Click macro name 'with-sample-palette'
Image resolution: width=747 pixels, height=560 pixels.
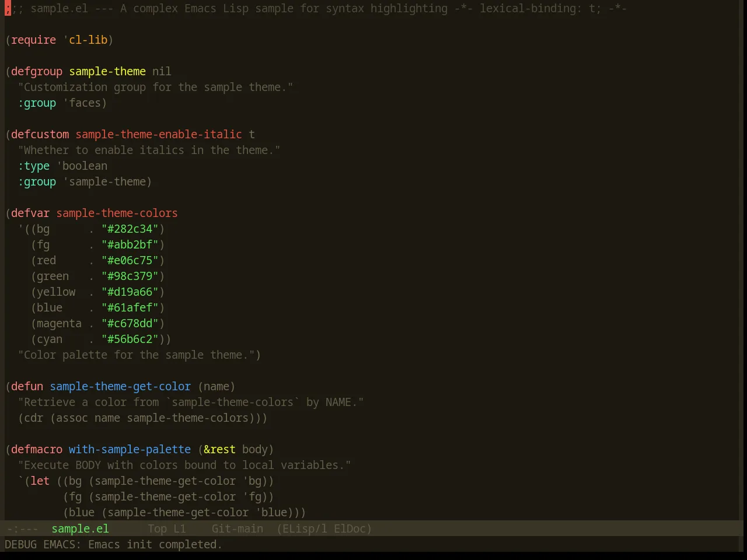tap(130, 449)
